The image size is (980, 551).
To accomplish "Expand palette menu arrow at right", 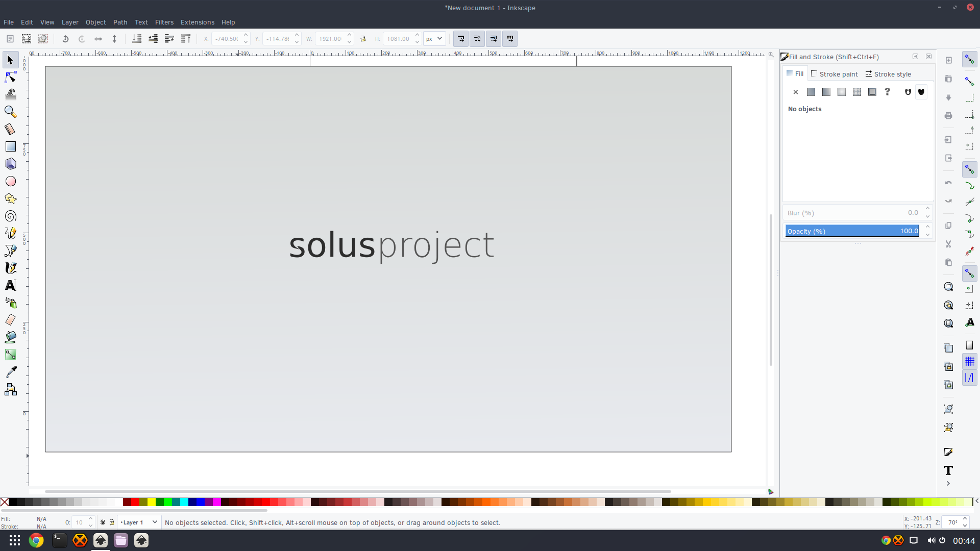I will [976, 502].
